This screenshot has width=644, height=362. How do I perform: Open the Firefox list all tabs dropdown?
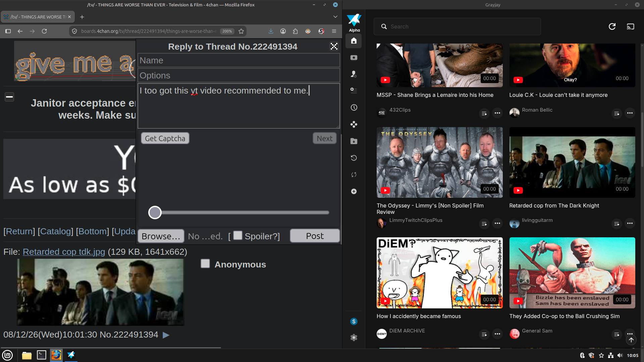pyautogui.click(x=335, y=17)
